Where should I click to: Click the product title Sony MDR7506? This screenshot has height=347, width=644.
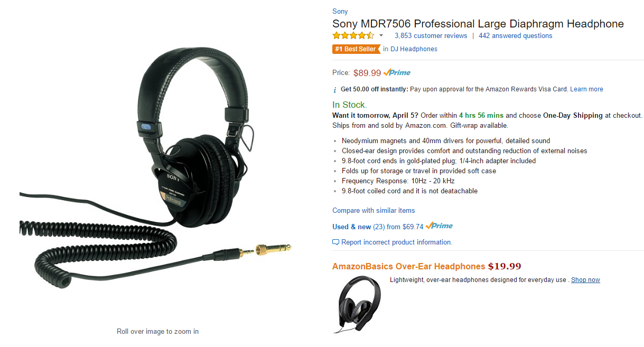478,24
